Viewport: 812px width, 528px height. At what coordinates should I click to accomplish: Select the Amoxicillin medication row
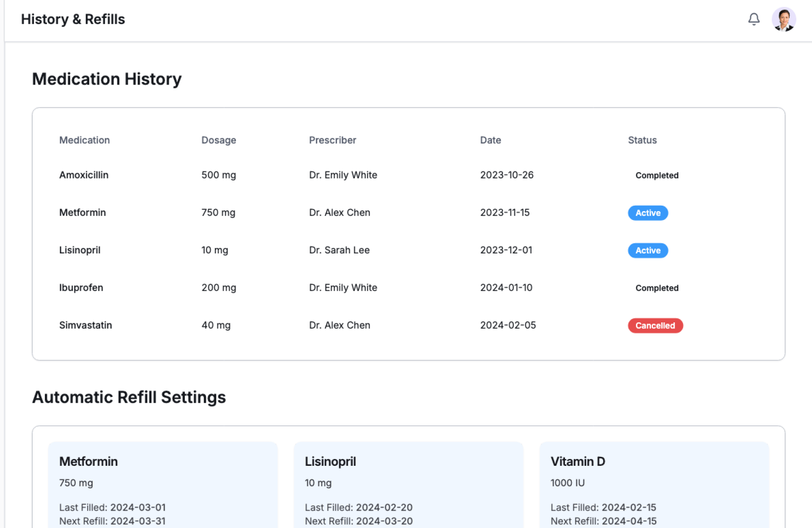84,175
